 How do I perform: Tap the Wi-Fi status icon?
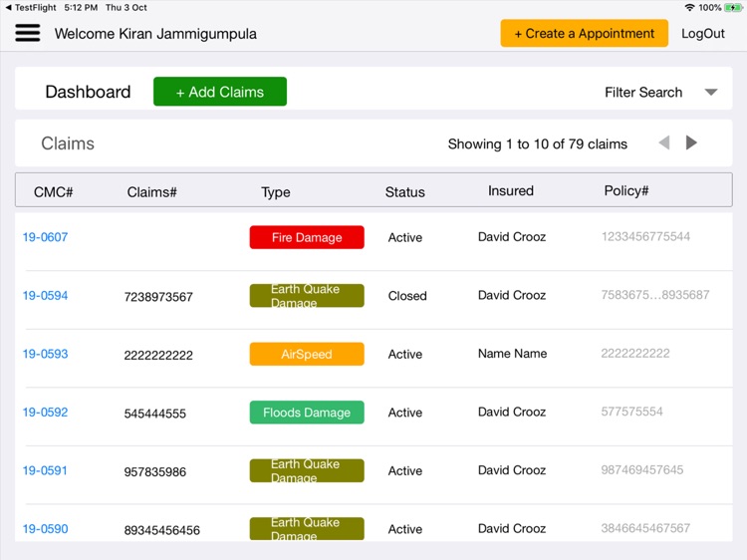coord(689,8)
